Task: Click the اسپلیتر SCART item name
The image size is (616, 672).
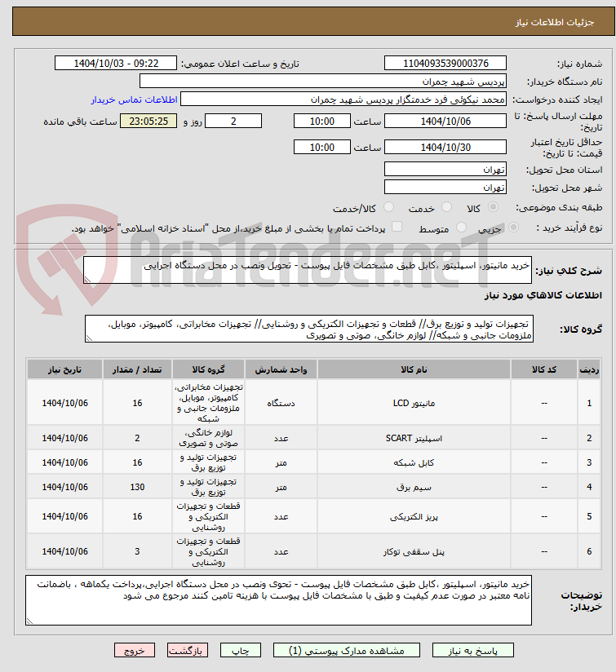Action: click(x=414, y=438)
